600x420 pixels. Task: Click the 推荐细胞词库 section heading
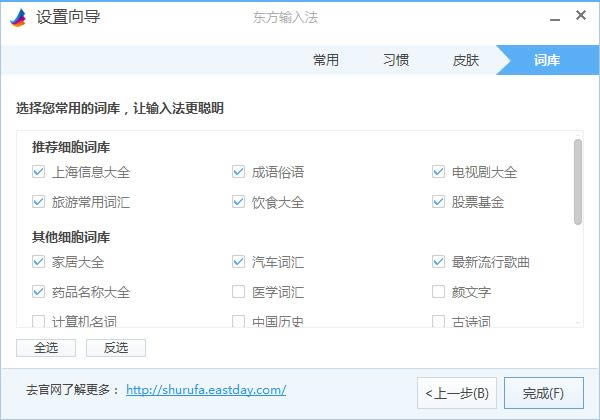point(71,147)
